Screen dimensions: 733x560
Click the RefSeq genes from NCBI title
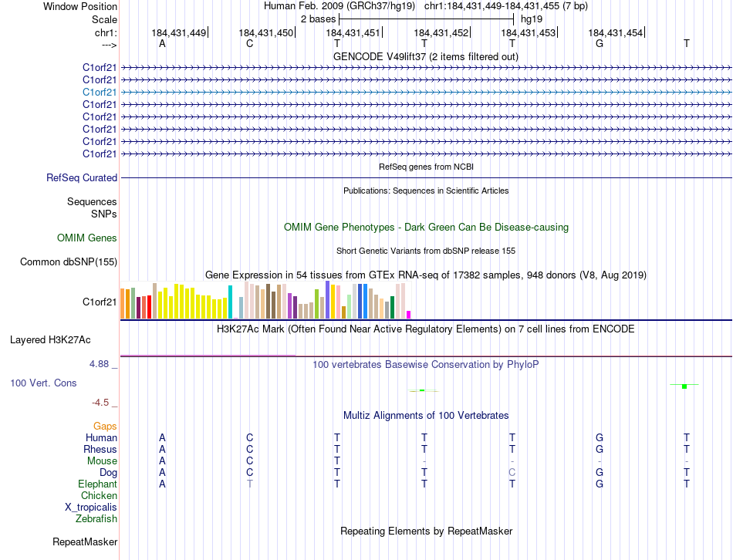pyautogui.click(x=426, y=167)
